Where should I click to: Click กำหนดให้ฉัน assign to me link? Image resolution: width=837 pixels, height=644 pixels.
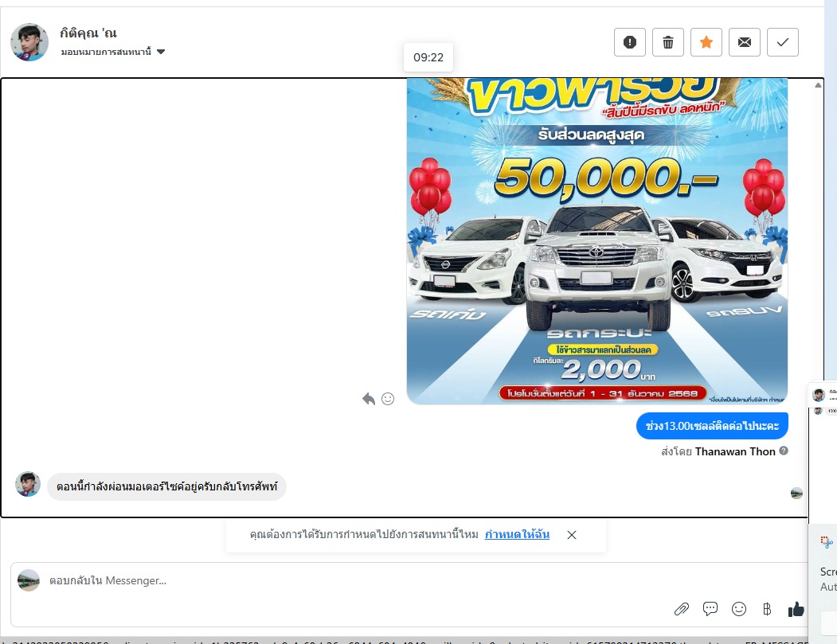[x=517, y=534]
